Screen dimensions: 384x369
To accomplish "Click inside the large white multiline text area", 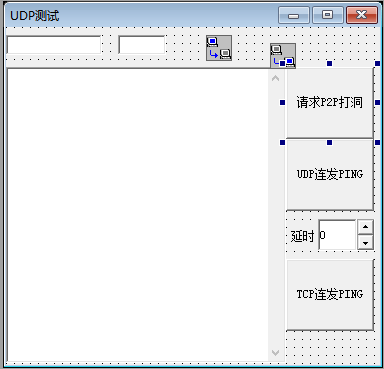I will (x=138, y=215).
